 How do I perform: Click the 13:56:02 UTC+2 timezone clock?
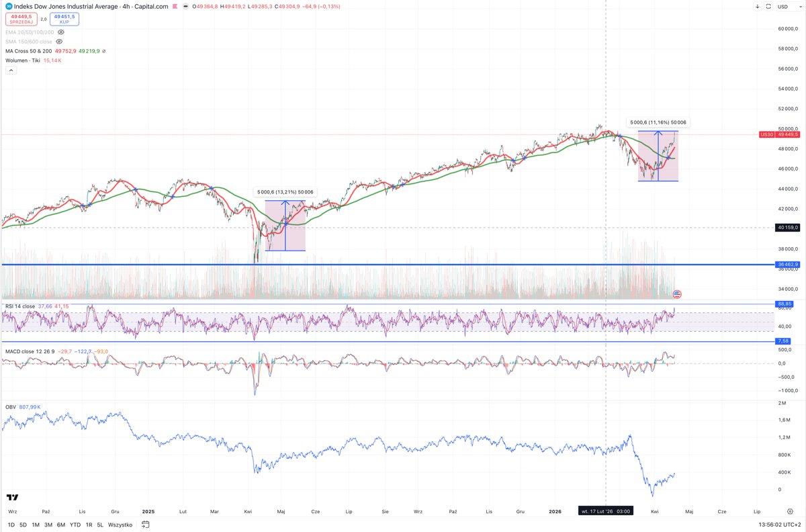coord(780,524)
